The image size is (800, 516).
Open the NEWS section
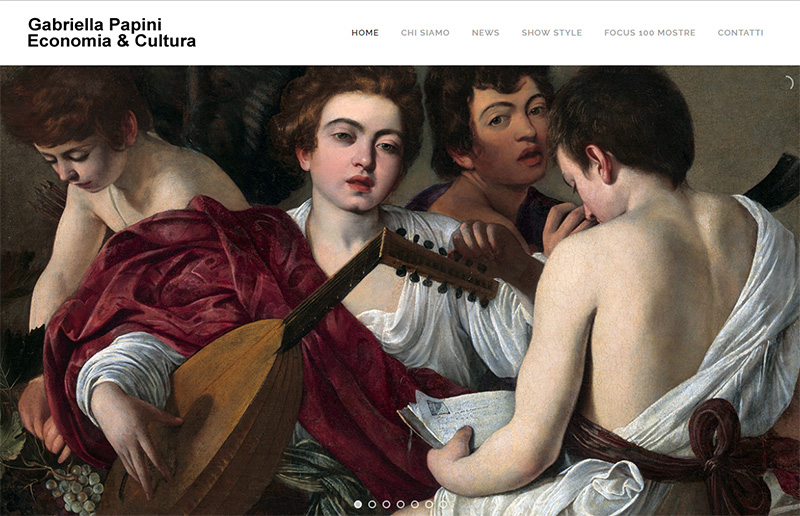tap(485, 33)
